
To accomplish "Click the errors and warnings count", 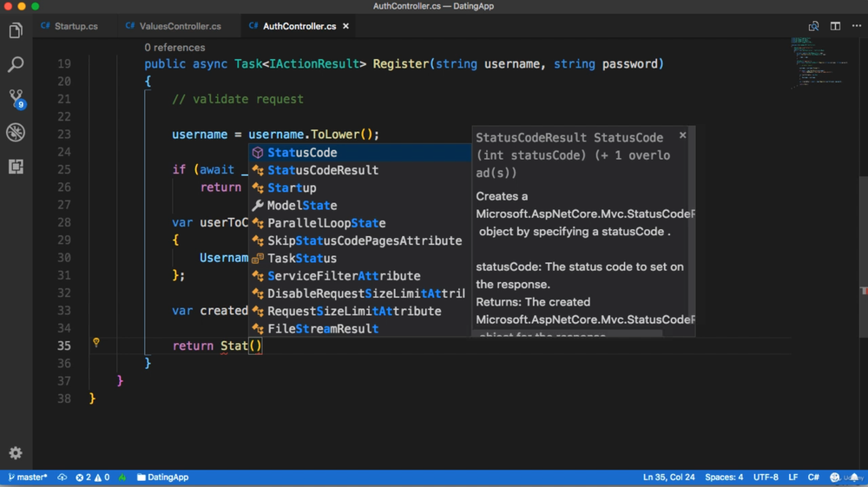I will 92,477.
